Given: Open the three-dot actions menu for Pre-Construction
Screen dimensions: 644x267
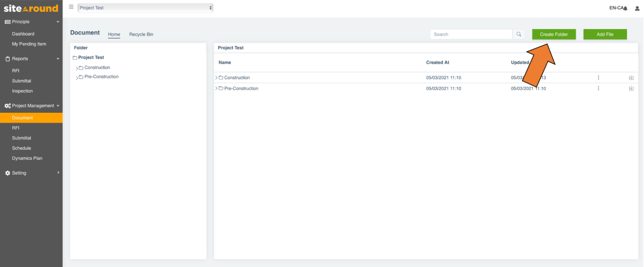Looking at the screenshot, I should click(x=598, y=88).
